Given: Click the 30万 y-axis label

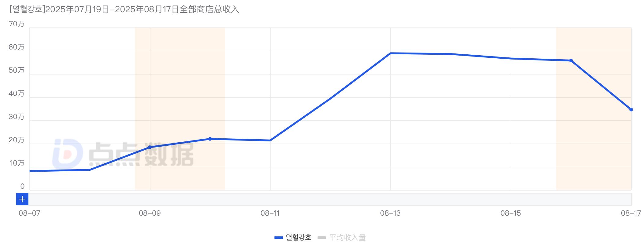Looking at the screenshot, I should click(17, 117).
